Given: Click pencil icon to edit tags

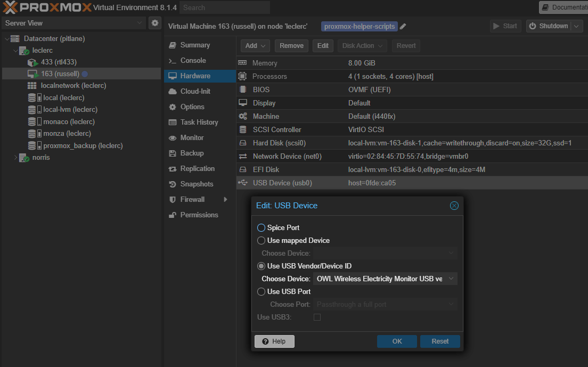Looking at the screenshot, I should click(x=403, y=26).
